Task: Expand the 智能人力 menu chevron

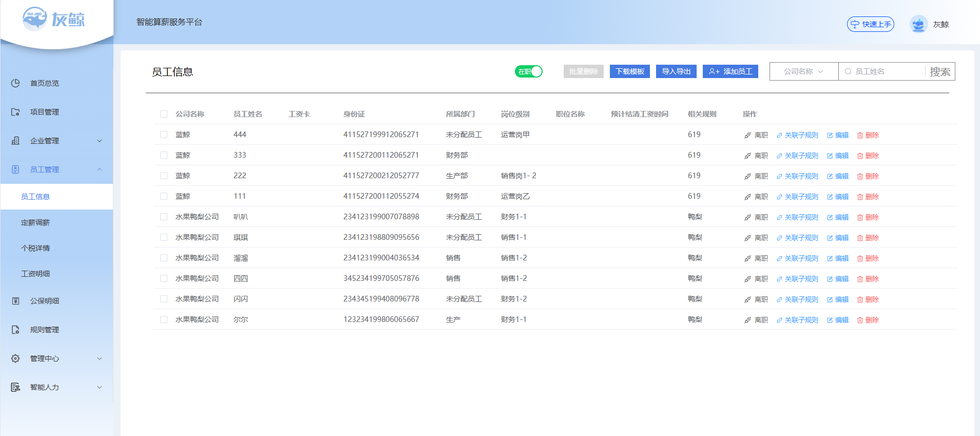Action: click(x=100, y=387)
